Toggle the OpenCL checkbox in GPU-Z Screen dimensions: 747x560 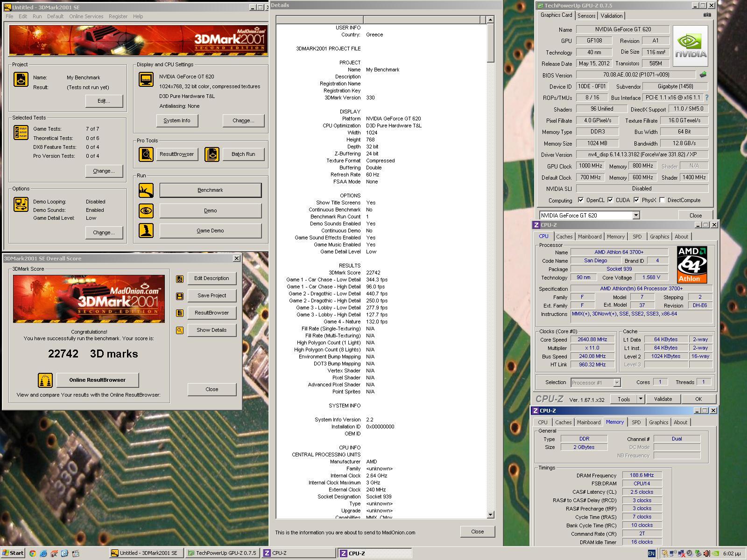pos(581,200)
